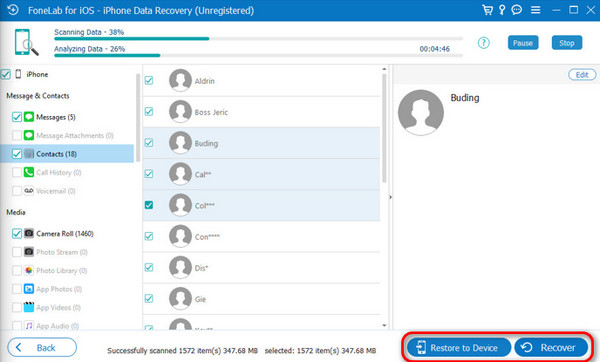Click the elapsed time 00:04:46
The width and height of the screenshot is (600, 362).
[434, 49]
